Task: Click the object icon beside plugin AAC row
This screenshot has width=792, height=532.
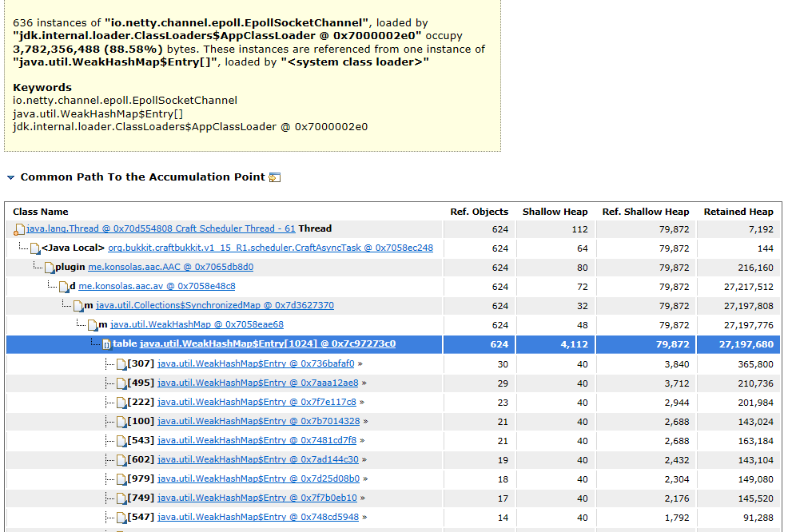Action: [49, 268]
